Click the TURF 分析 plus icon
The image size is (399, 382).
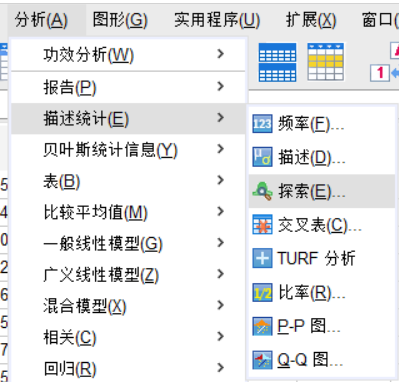262,258
